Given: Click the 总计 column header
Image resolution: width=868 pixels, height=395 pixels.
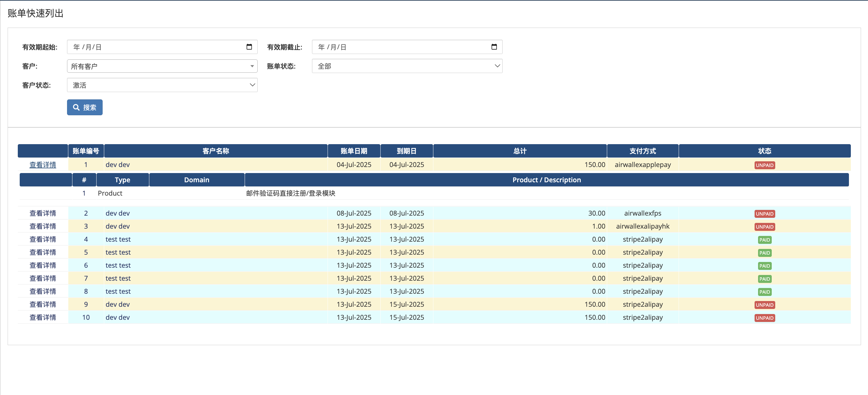Looking at the screenshot, I should click(519, 151).
